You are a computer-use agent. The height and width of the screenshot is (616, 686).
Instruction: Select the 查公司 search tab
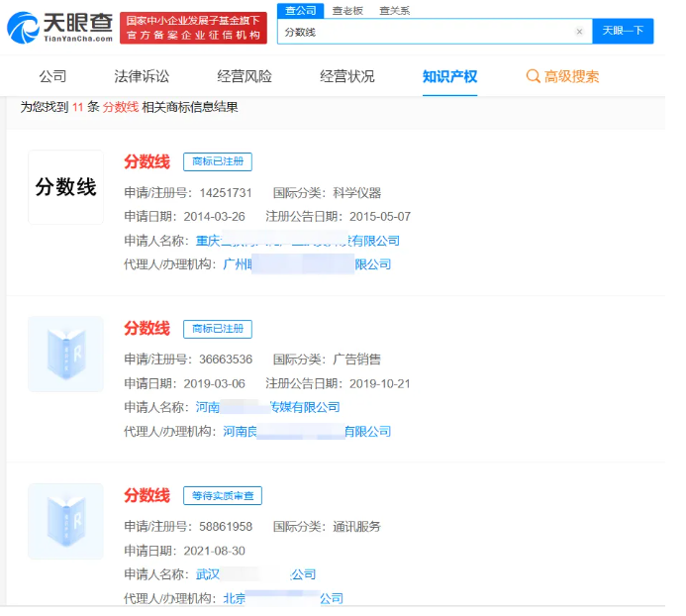(301, 11)
